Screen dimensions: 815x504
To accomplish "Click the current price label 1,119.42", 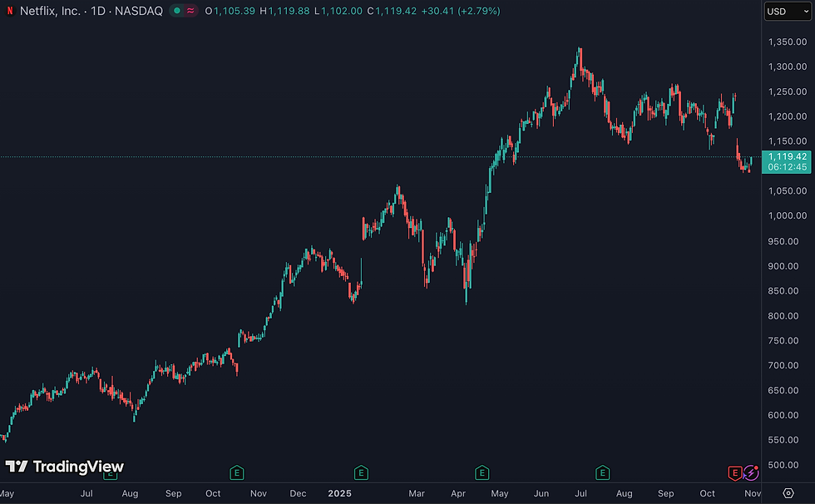I will pos(787,161).
